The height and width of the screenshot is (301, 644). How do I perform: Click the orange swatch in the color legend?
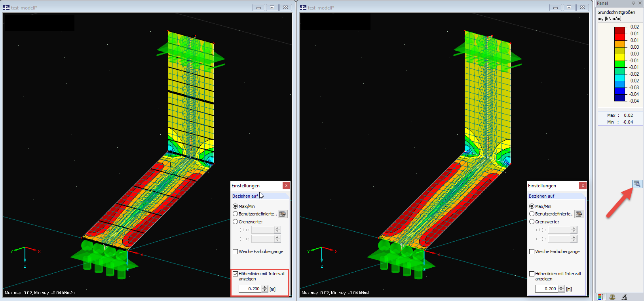[619, 44]
